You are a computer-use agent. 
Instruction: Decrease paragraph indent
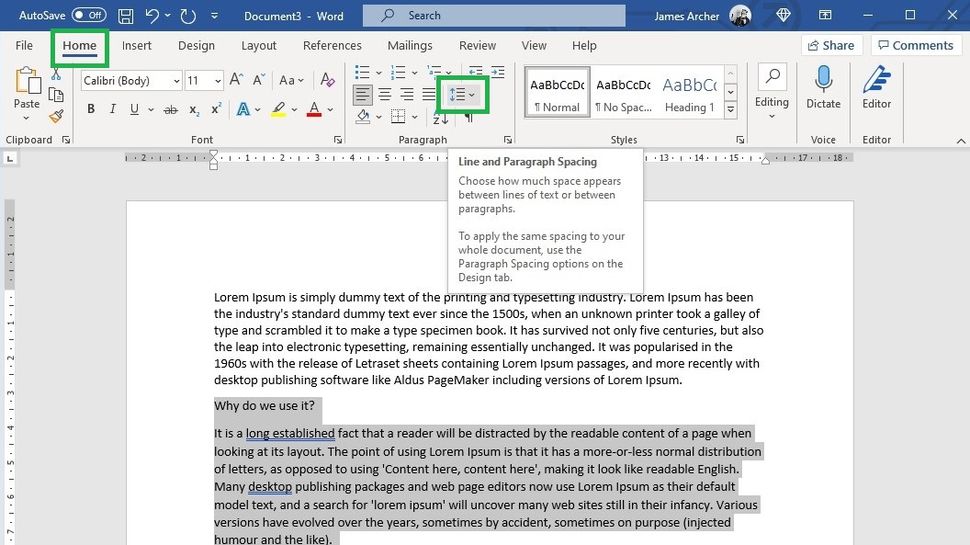pos(475,72)
